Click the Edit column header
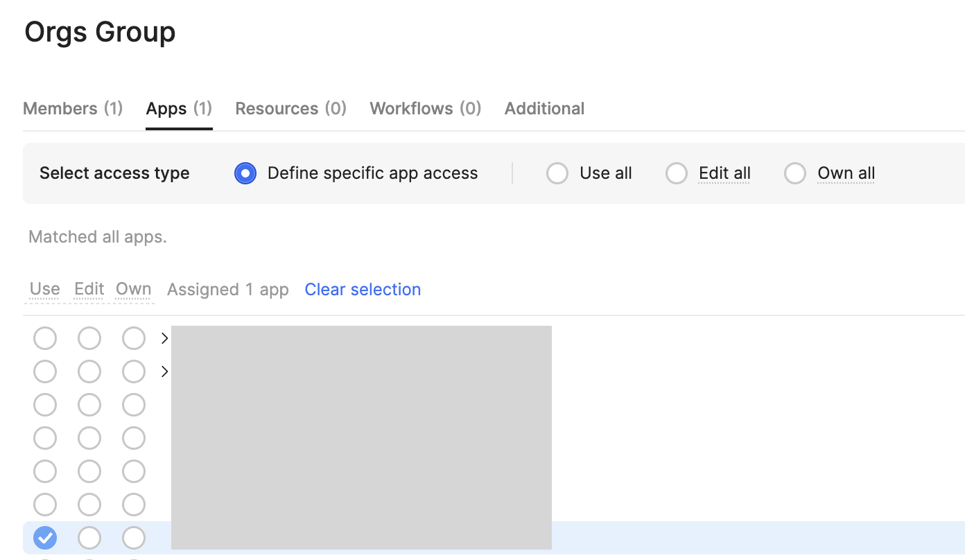 pyautogui.click(x=89, y=289)
